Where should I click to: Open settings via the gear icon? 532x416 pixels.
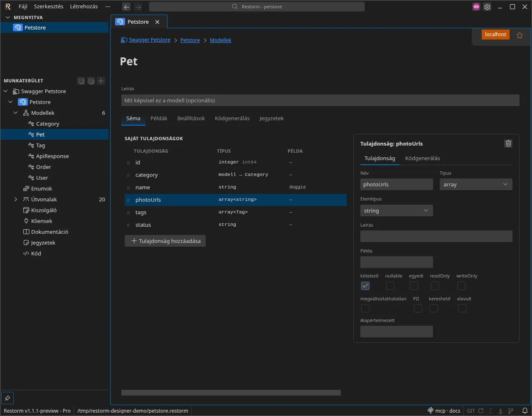[488, 7]
